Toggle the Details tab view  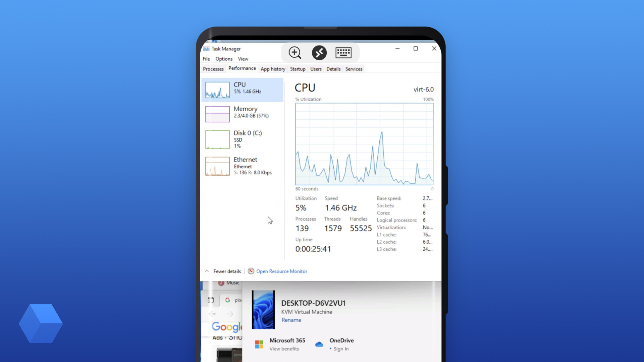coord(333,68)
